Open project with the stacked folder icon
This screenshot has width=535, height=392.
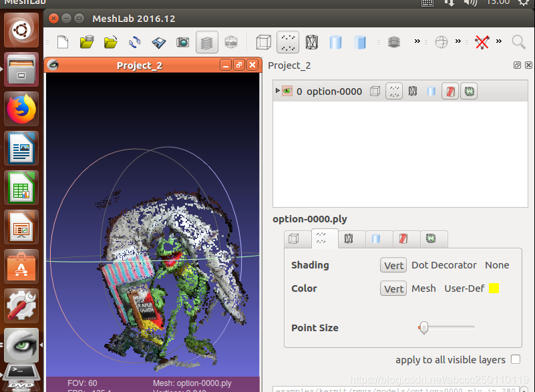[x=87, y=42]
